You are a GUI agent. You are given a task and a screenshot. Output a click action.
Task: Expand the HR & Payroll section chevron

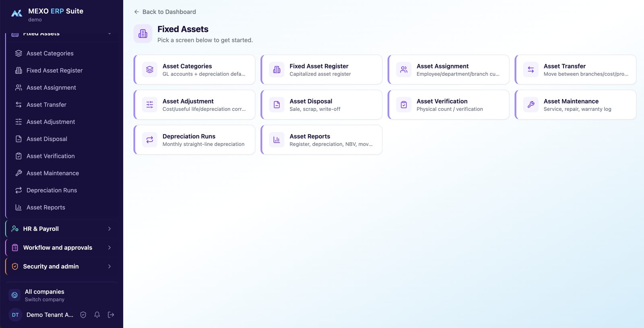109,228
